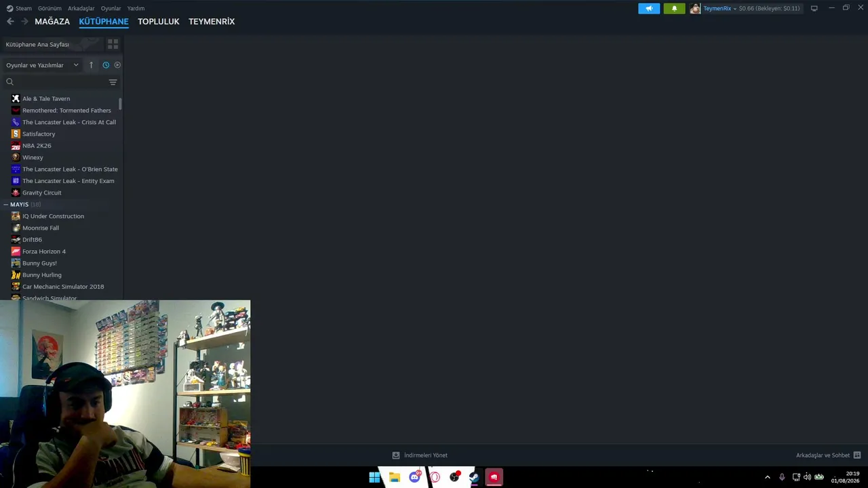Click the game list scrollbar
Viewport: 868px width, 488px height.
coord(120,104)
